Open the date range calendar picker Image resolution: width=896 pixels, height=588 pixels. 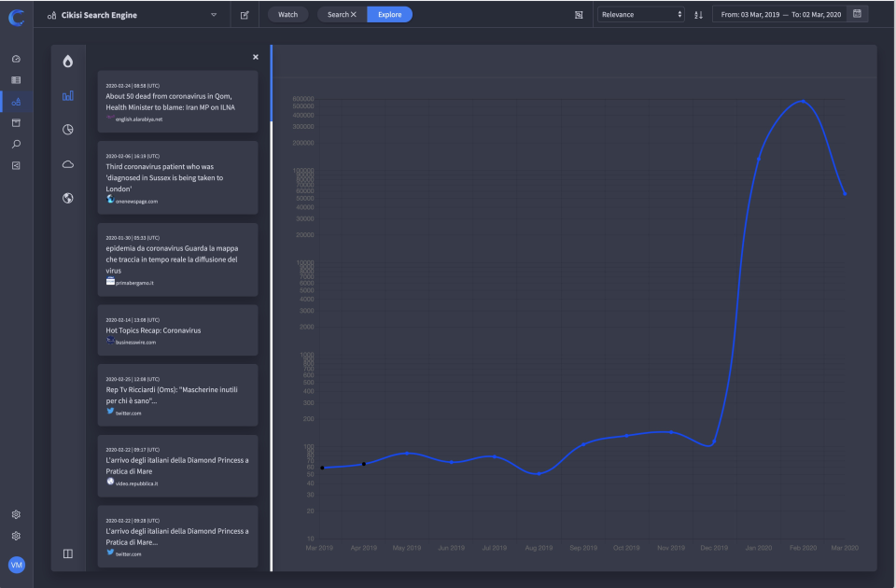pos(857,14)
